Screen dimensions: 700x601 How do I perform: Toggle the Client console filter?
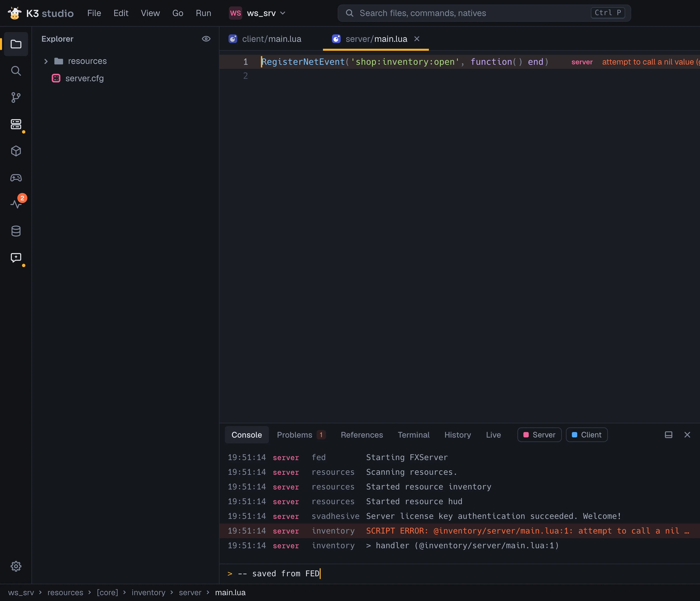point(587,435)
